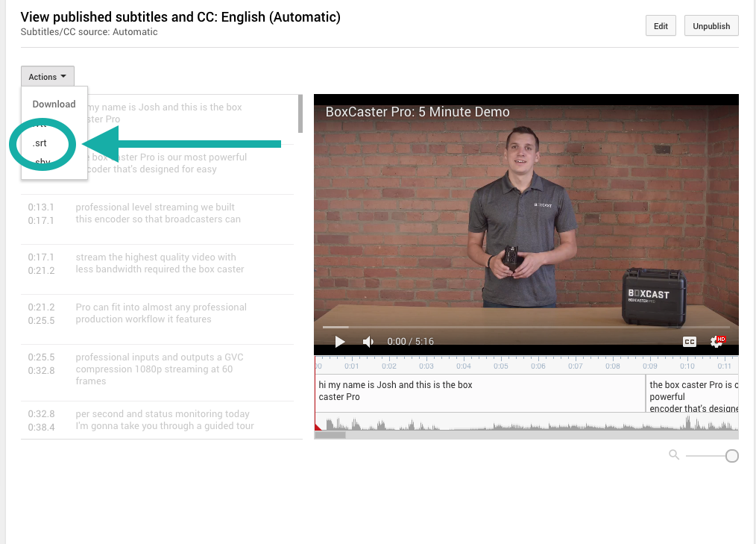The image size is (756, 544).
Task: Click the timeline zoom magnifier icon
Action: (x=674, y=455)
